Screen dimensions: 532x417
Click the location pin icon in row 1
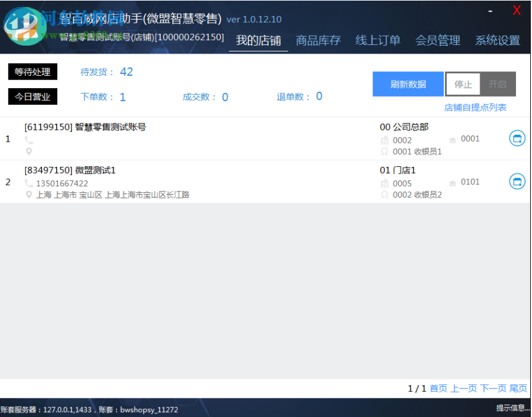28,150
